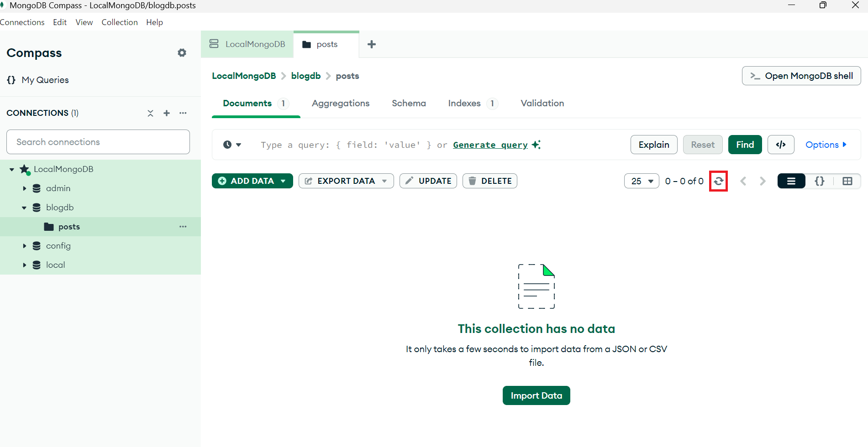The height and width of the screenshot is (447, 868).
Task: Collapse all connections icon
Action: (150, 113)
